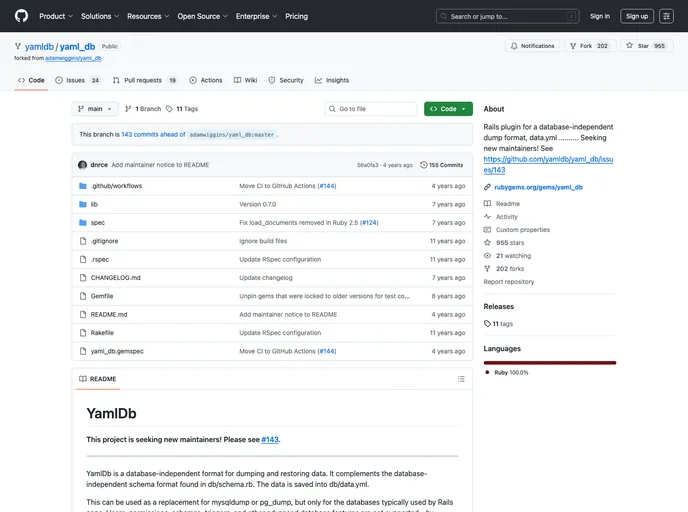The height and width of the screenshot is (512, 688).
Task: Open the Gemfile file
Action: pyautogui.click(x=102, y=296)
